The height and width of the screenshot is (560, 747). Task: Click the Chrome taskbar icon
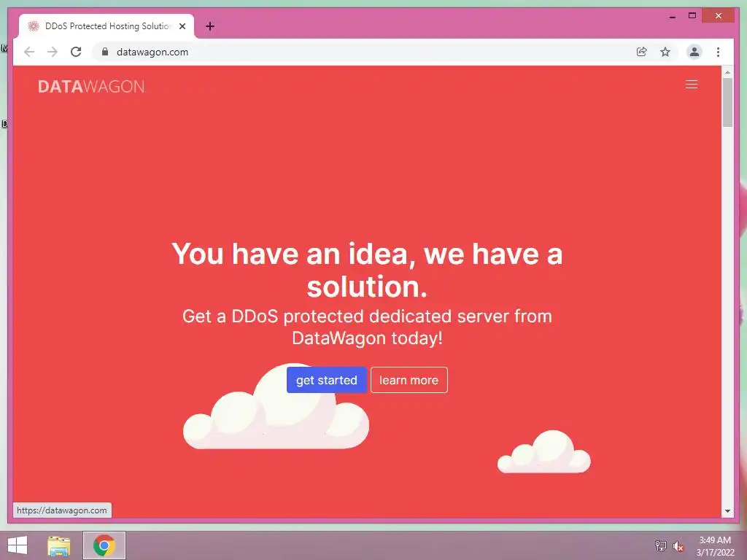click(x=104, y=545)
